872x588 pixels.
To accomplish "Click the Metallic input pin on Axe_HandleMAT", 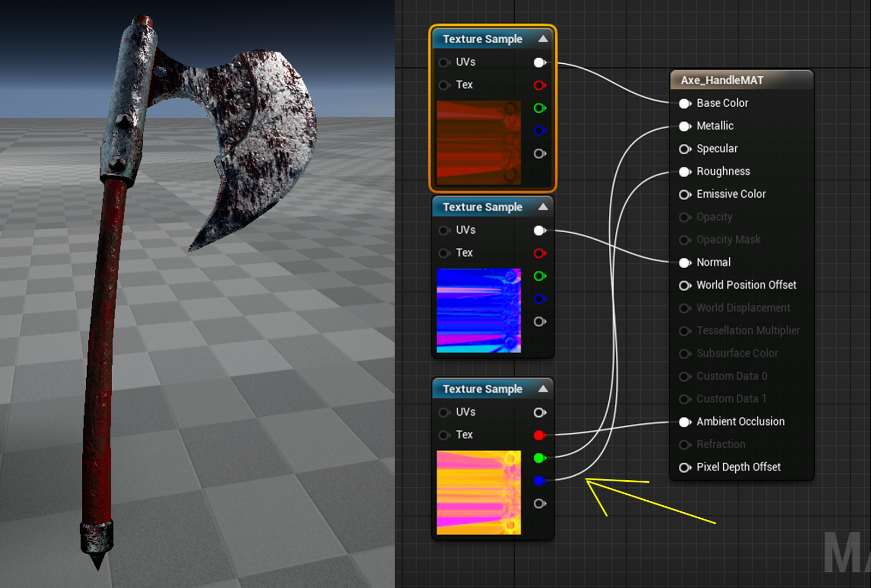I will (x=685, y=126).
